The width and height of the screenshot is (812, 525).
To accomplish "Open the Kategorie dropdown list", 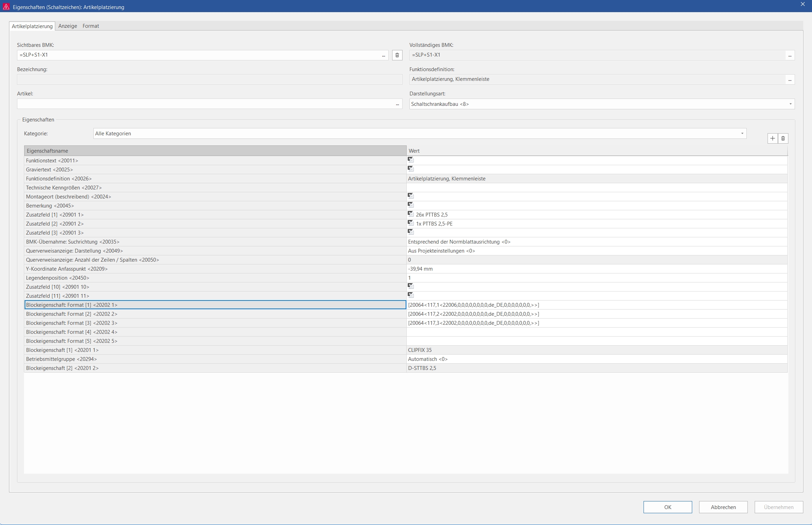I will point(742,134).
